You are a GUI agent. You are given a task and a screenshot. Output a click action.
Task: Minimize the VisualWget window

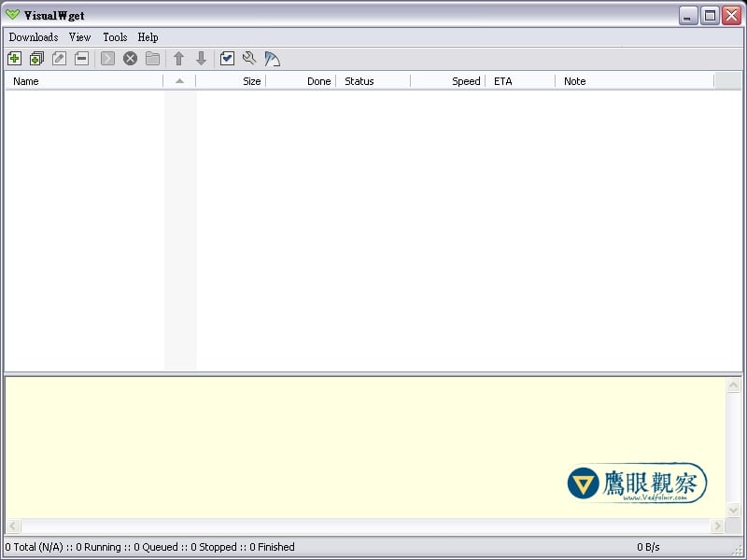(687, 16)
